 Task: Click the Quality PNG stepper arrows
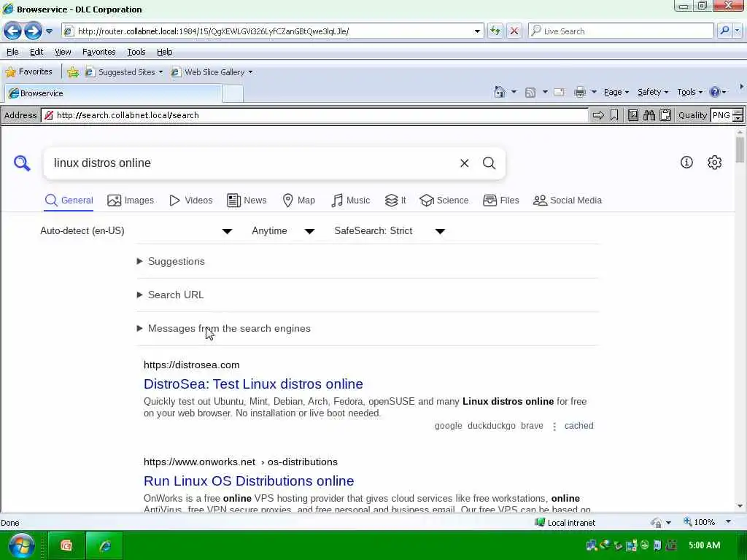[x=738, y=115]
